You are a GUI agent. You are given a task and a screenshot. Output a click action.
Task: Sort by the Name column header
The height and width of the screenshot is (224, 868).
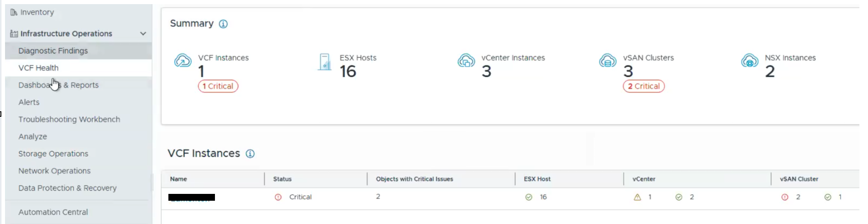[x=178, y=179]
